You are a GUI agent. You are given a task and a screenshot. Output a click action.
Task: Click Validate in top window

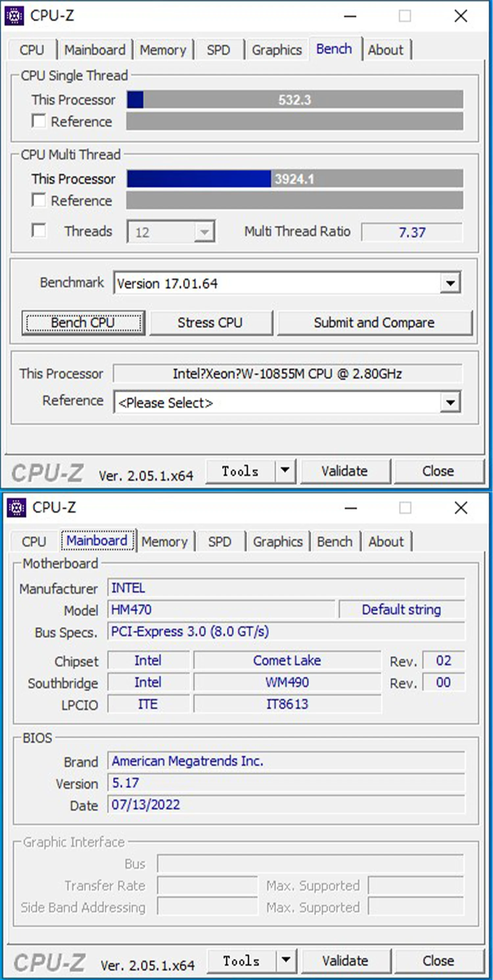click(x=345, y=471)
